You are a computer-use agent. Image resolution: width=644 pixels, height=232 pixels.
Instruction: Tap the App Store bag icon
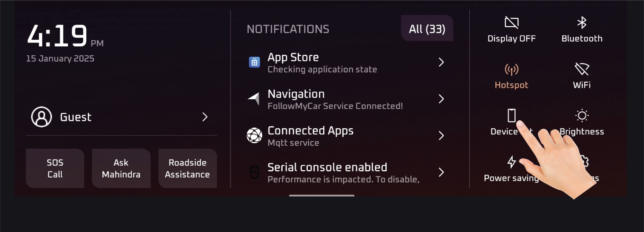point(254,62)
